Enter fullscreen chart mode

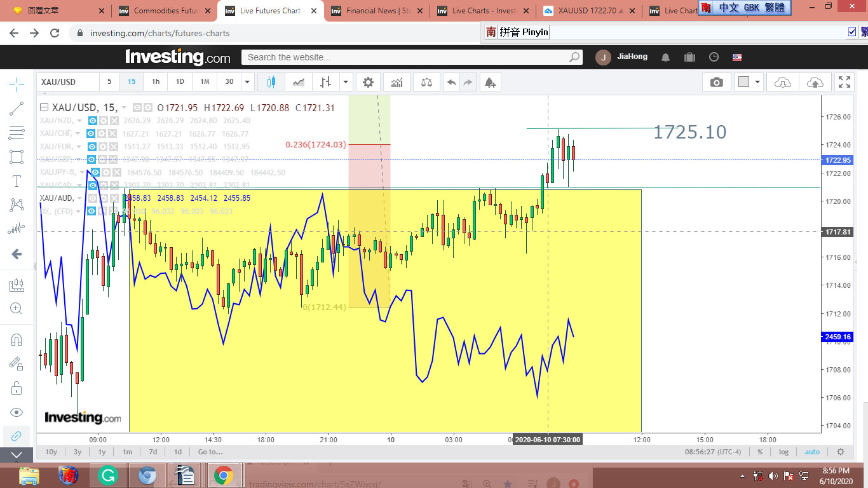tap(844, 82)
